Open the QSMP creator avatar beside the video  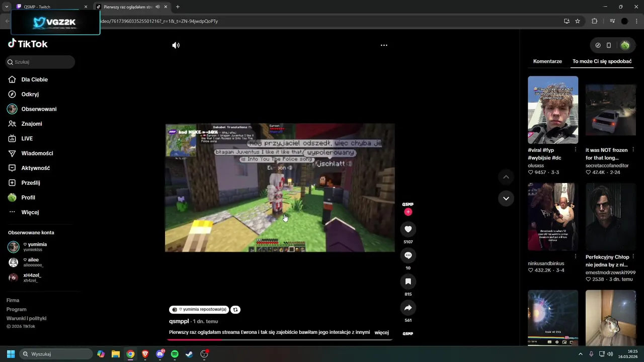pos(408,204)
